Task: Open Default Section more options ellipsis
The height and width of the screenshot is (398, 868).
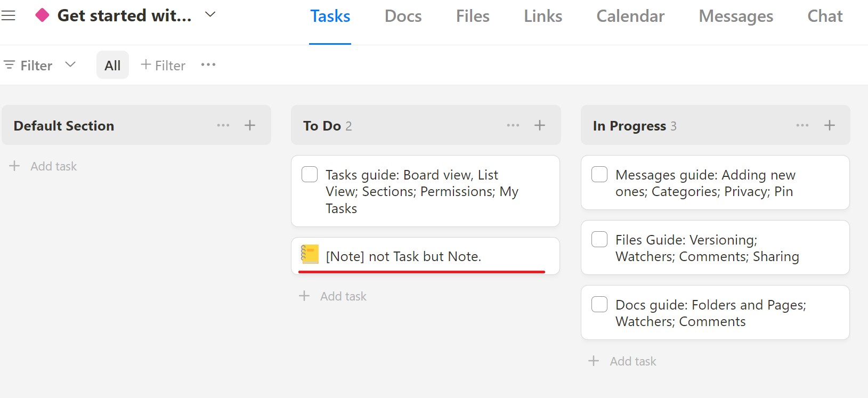Action: [223, 125]
